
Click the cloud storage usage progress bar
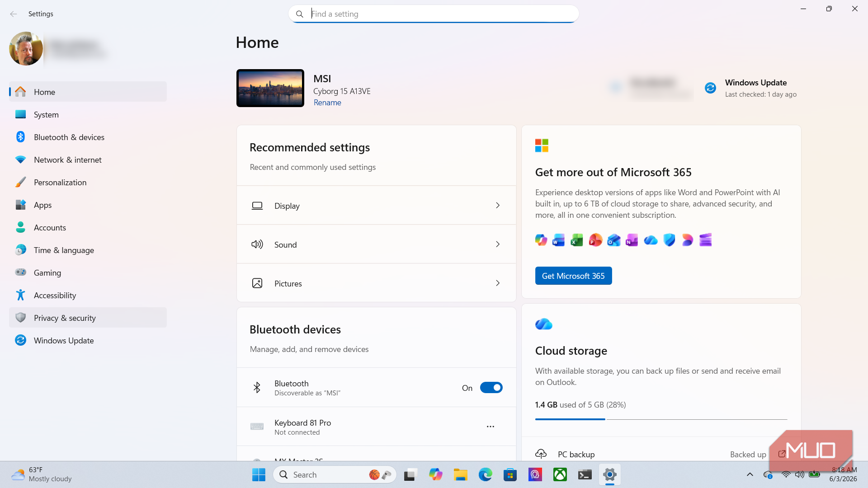coord(661,419)
